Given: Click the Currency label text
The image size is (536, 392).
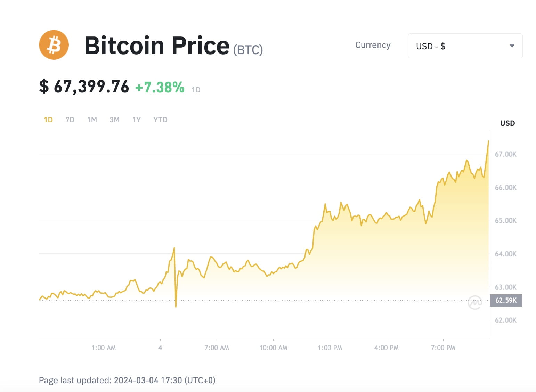Looking at the screenshot, I should click(x=373, y=45).
